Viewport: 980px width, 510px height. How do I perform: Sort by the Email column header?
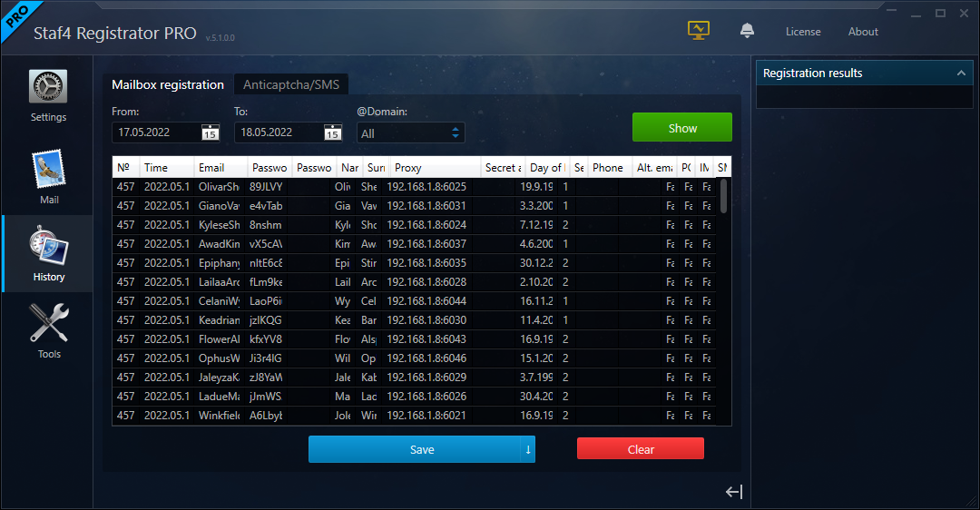[220, 168]
